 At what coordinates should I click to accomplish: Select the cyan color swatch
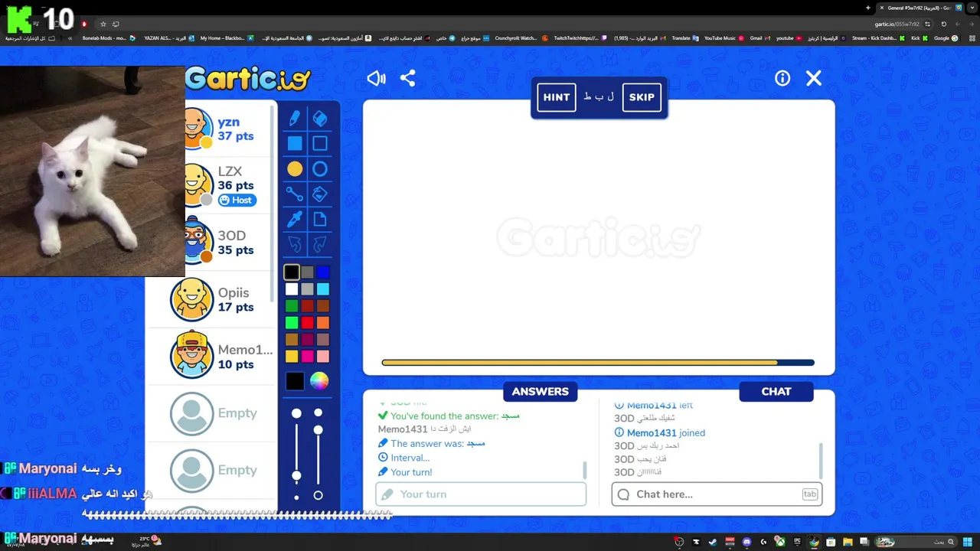pyautogui.click(x=323, y=289)
